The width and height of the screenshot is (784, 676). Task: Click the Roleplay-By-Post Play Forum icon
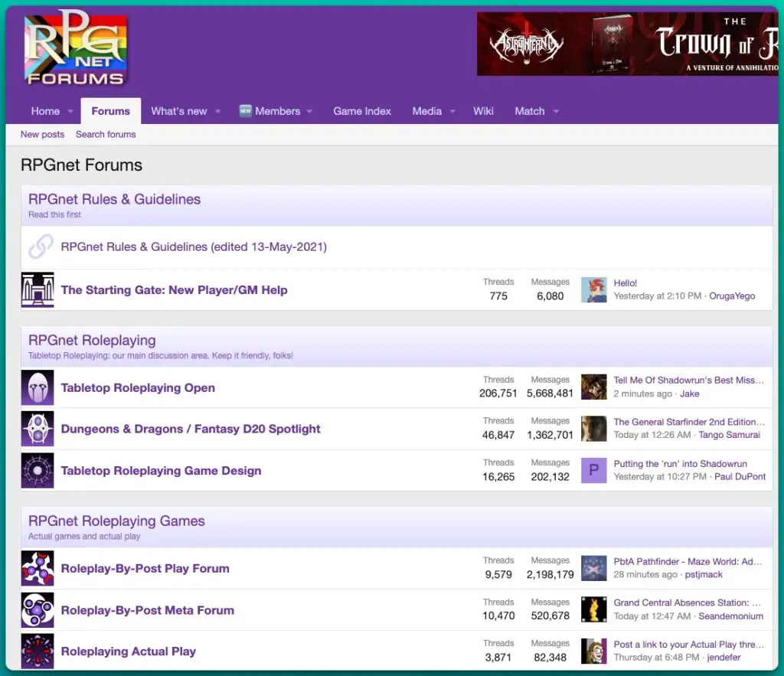38,569
